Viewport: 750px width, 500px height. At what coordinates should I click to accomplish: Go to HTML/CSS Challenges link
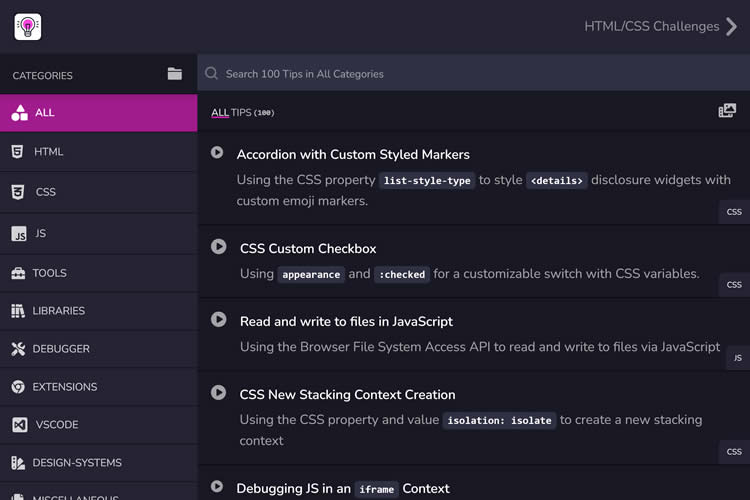click(651, 27)
